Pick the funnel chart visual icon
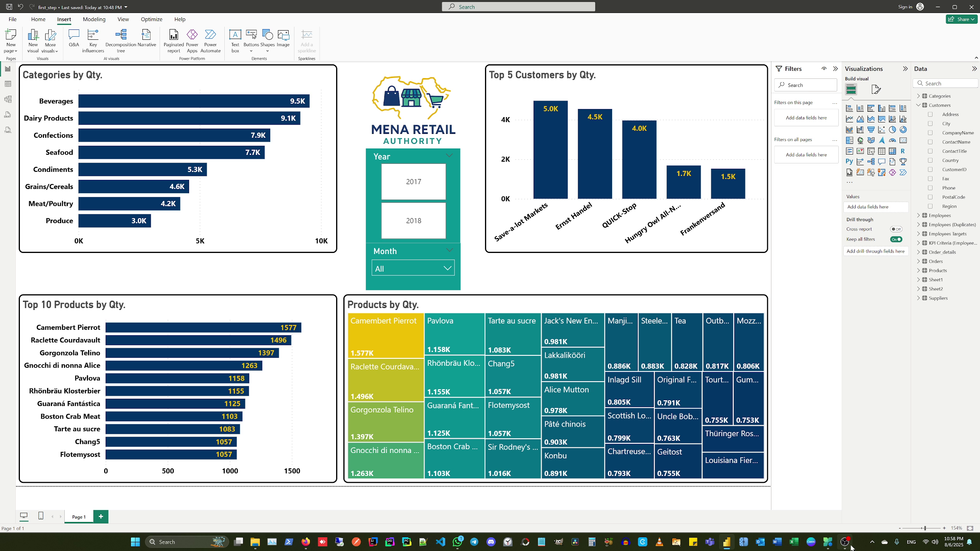Screen dimensions: 980x551 click(x=871, y=130)
